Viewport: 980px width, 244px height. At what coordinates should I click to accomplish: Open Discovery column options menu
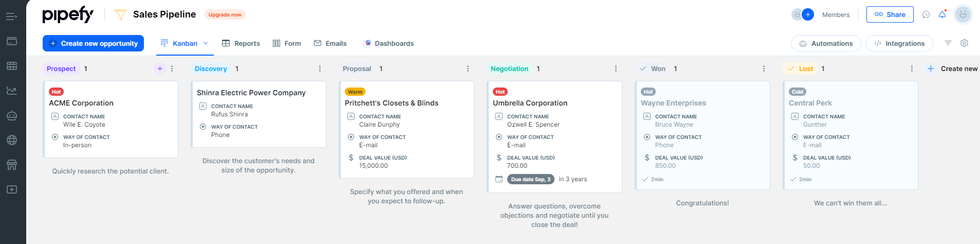pyautogui.click(x=320, y=68)
